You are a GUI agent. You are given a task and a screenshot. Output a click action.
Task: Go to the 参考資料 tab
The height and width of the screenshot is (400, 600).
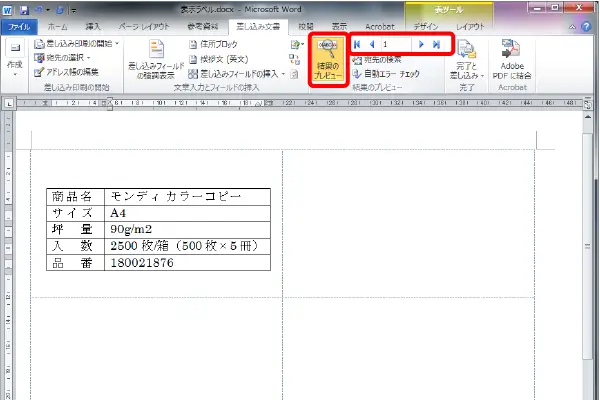coord(203,27)
